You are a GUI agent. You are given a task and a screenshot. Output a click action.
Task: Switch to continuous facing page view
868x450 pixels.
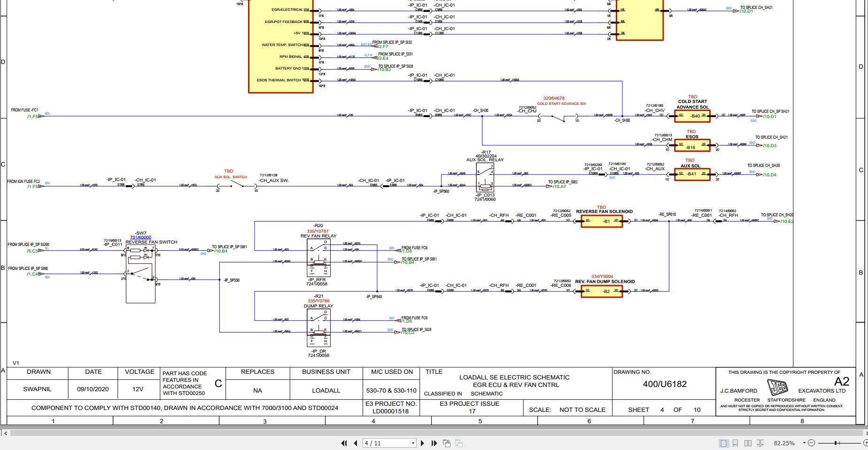point(760,443)
